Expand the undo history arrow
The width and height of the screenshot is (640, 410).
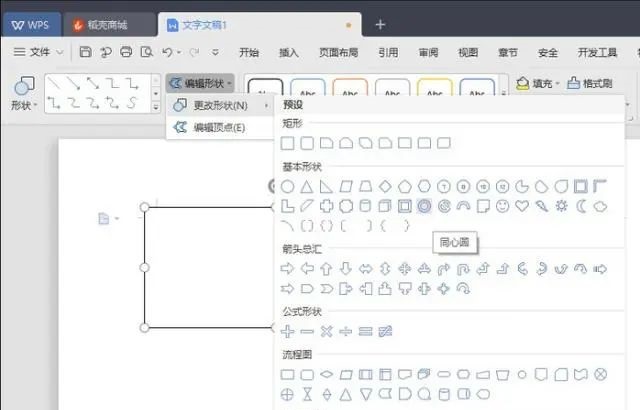pyautogui.click(x=179, y=52)
